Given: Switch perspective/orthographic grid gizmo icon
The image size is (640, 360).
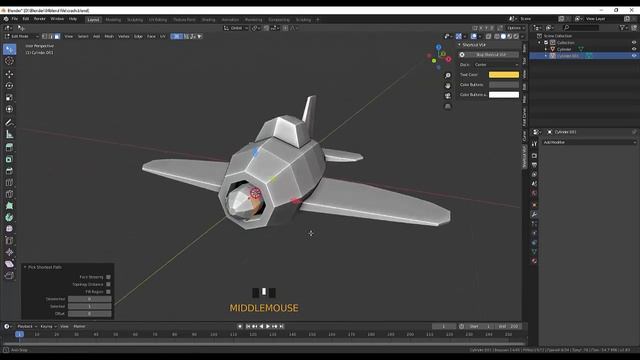Looking at the screenshot, I should (448, 106).
